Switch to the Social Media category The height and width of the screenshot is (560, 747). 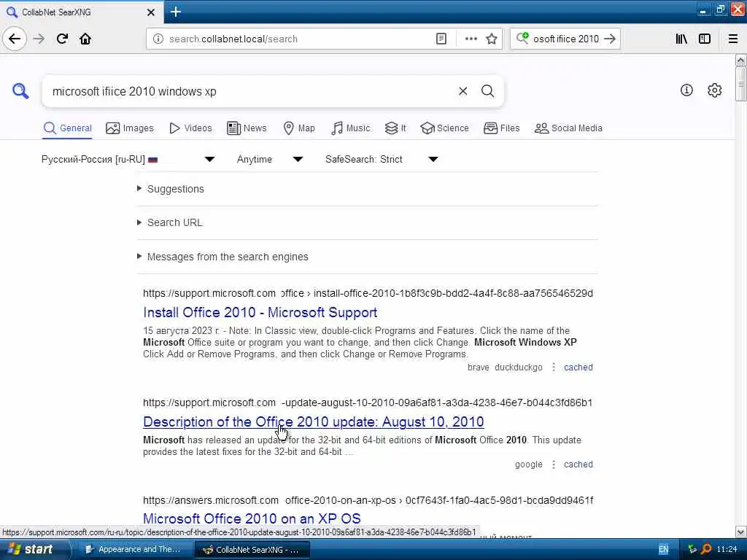tap(568, 128)
